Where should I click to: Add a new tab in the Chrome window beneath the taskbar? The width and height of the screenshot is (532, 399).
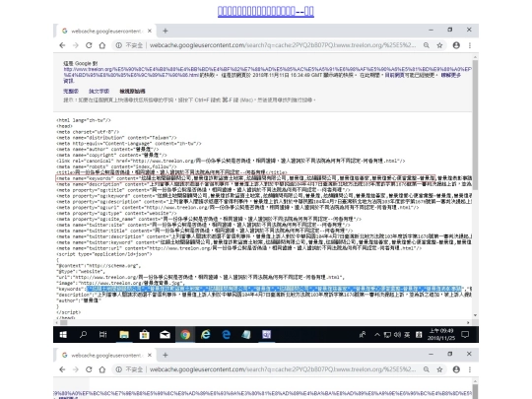tap(166, 355)
